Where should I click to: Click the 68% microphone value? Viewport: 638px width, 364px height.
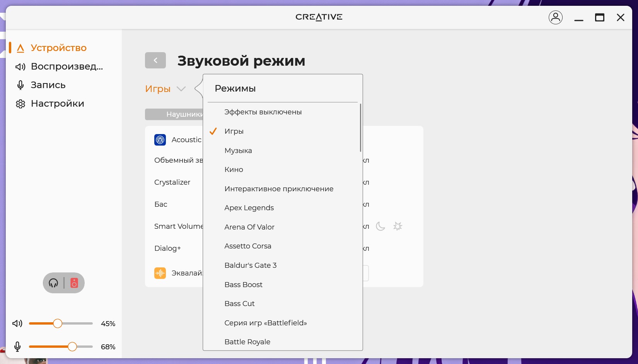tap(108, 347)
